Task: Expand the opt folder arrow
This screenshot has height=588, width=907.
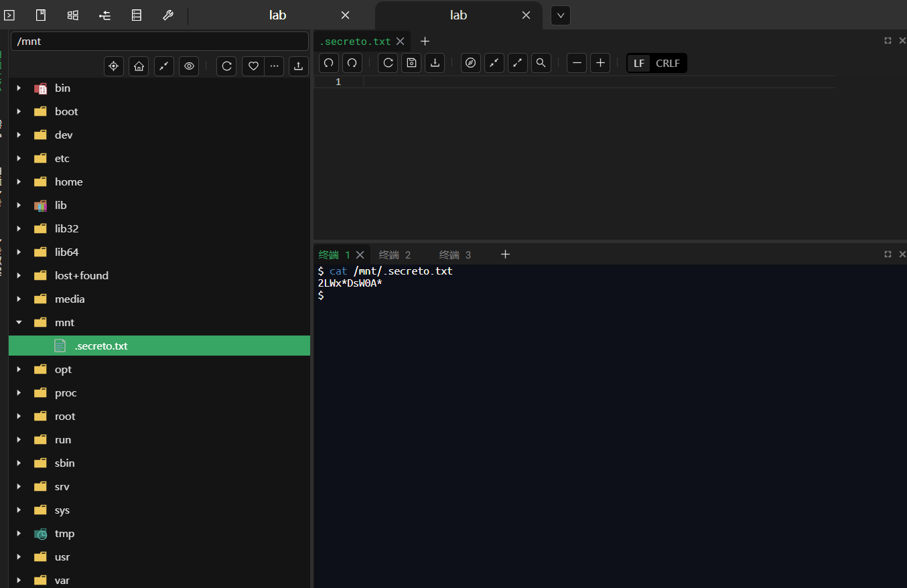Action: [19, 370]
